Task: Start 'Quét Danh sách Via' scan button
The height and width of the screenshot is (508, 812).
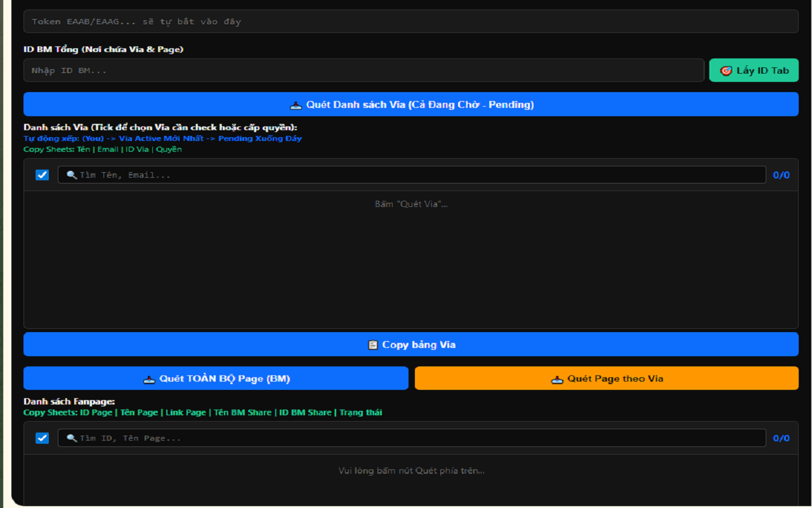Action: [x=410, y=104]
